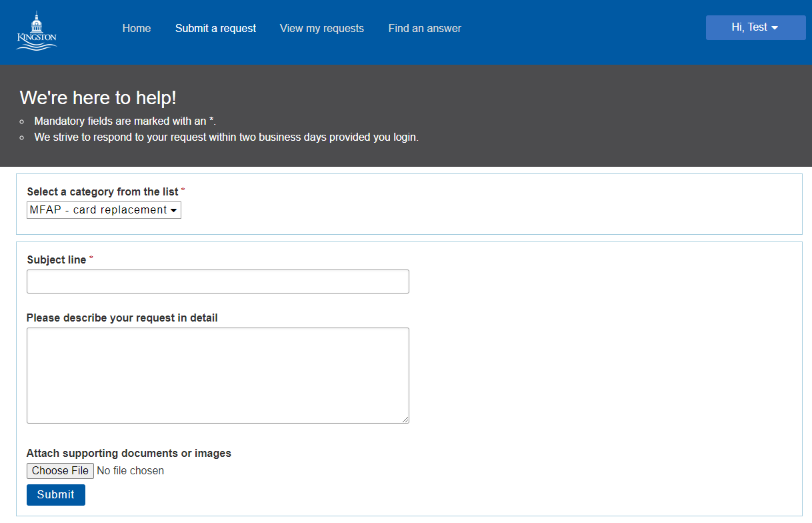
Task: Click the Select a category label
Action: point(103,191)
